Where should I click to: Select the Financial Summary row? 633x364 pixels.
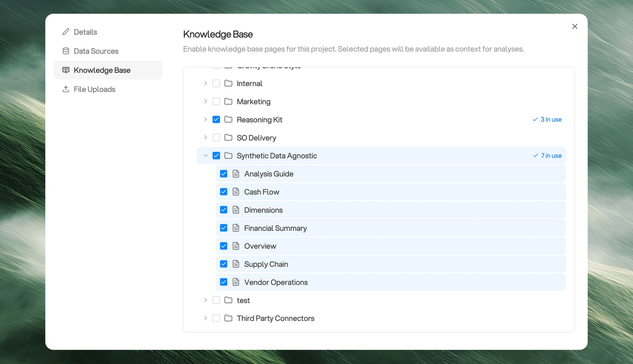[340, 228]
